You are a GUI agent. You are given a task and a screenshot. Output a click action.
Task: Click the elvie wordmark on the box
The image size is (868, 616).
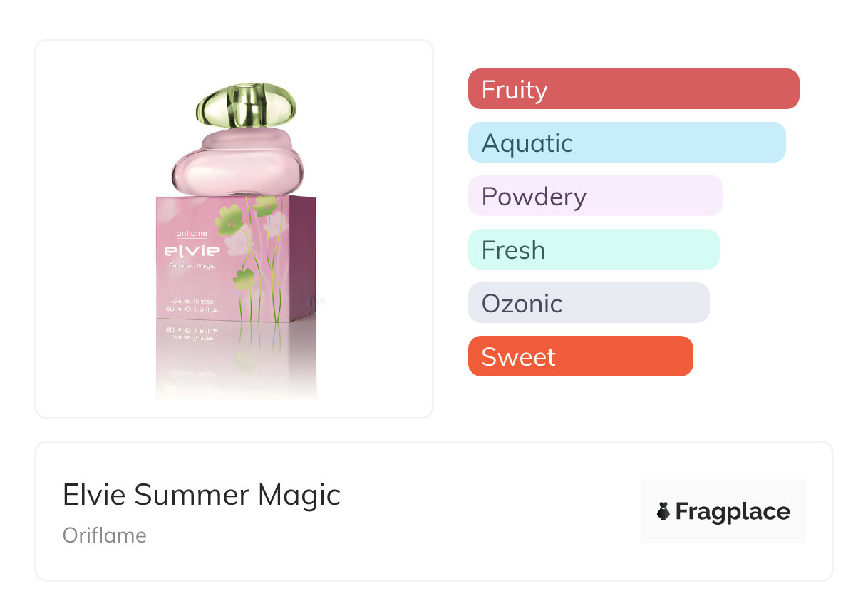(192, 250)
